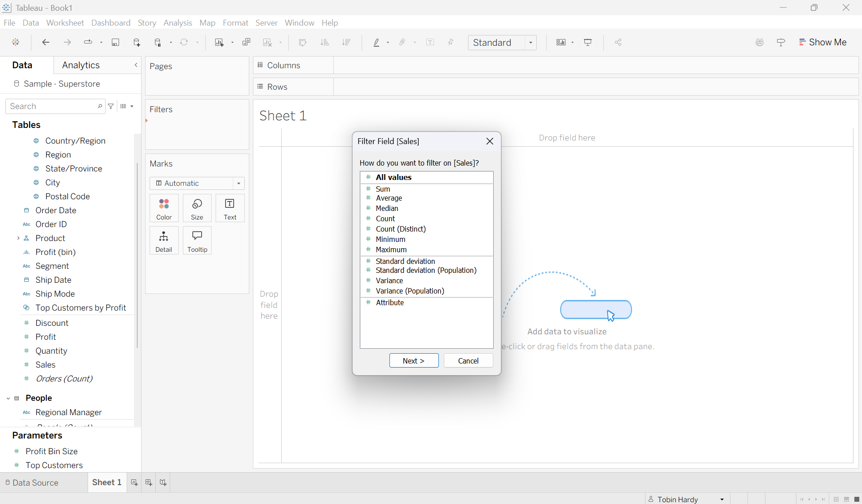Open the Analysis menu
The image size is (862, 504).
(x=177, y=23)
